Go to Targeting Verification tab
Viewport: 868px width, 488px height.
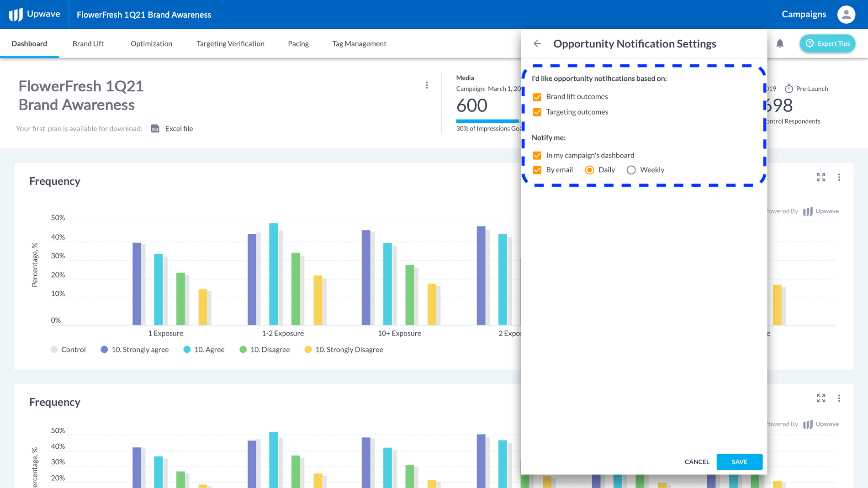(x=230, y=44)
